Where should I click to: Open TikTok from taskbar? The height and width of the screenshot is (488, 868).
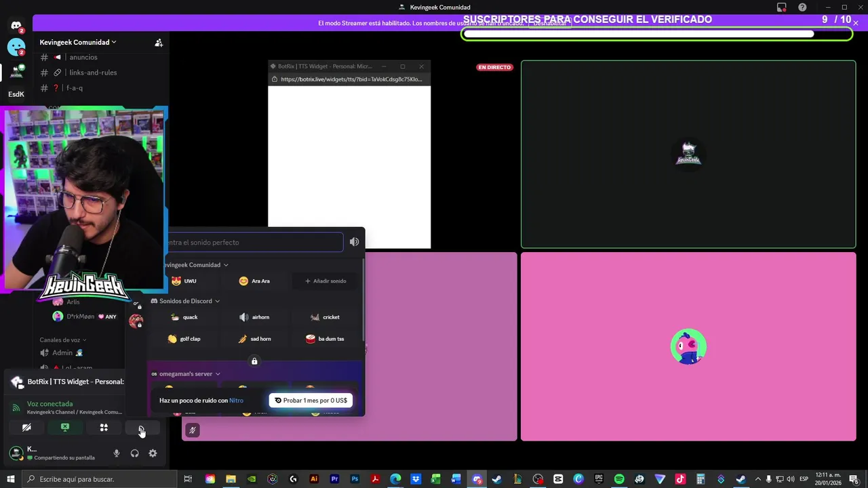[680, 479]
